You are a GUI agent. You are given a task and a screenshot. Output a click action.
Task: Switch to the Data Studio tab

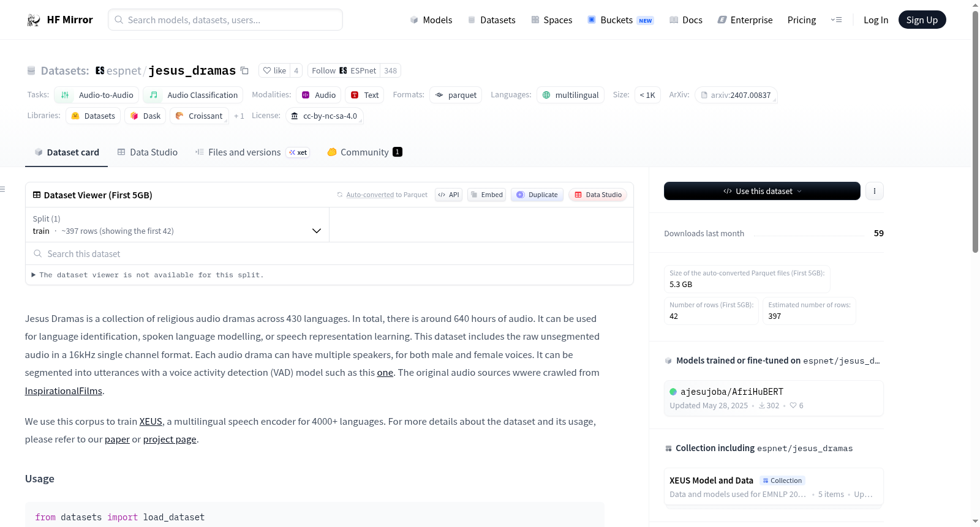coord(147,152)
